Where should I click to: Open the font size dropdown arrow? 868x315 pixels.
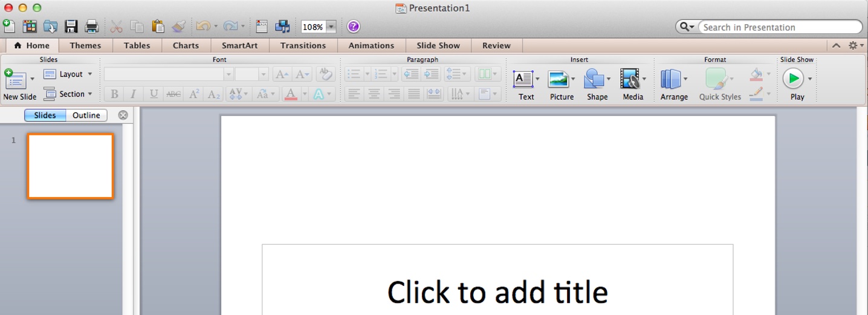coord(264,74)
